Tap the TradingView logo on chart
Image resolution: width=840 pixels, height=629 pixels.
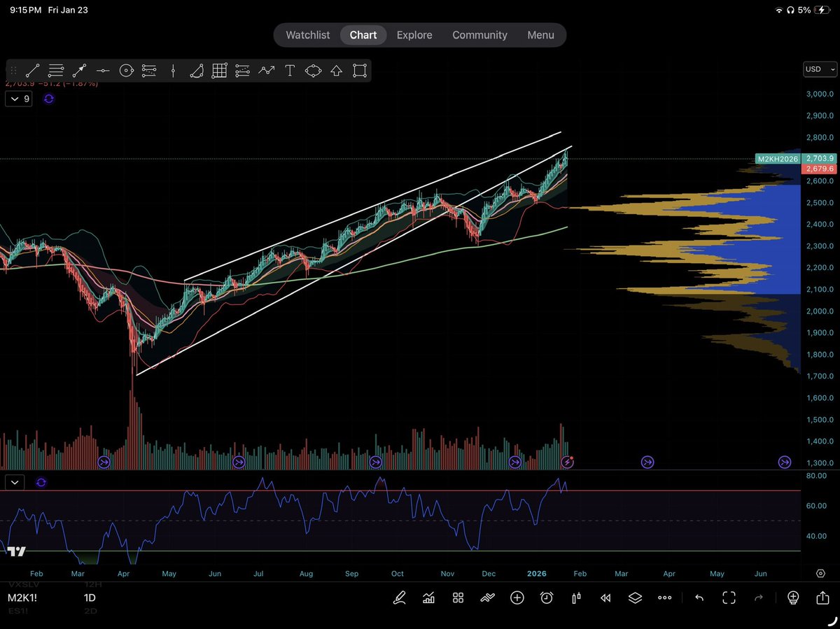click(x=17, y=551)
